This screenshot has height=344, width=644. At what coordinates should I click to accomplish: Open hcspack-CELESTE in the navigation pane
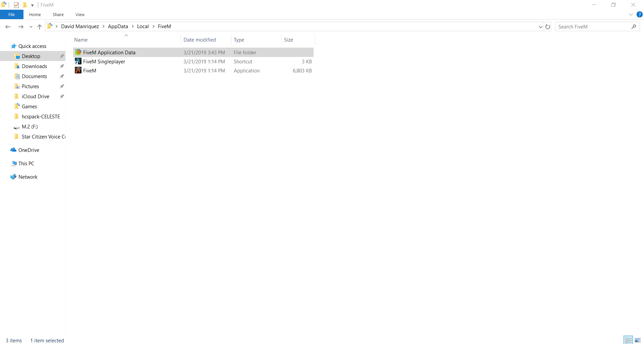pyautogui.click(x=41, y=117)
